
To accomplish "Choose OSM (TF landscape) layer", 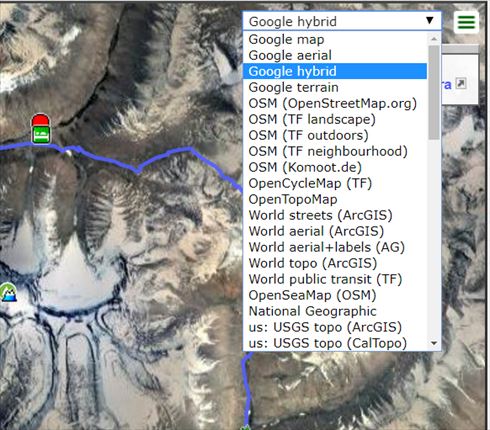I will 335,119.
